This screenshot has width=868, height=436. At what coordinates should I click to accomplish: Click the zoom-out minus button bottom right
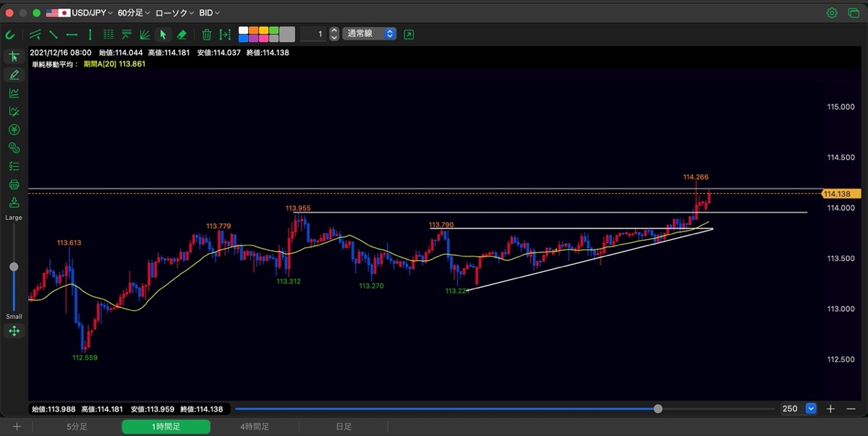click(851, 409)
